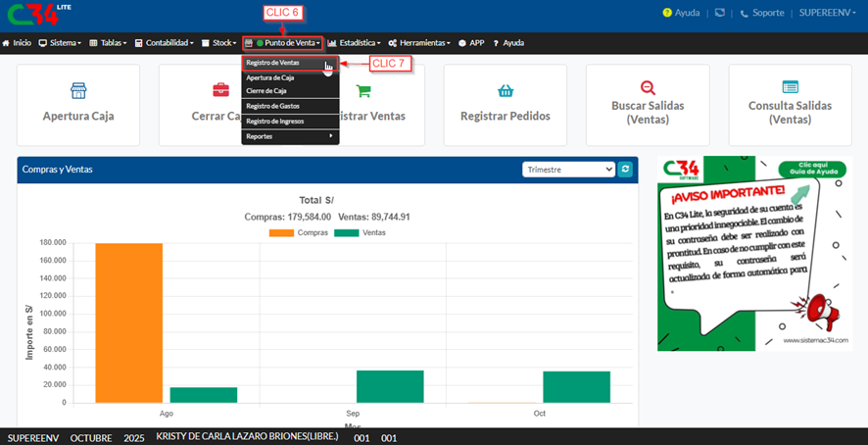Click the Ayuda link in top header
The image size is (868, 445).
(681, 14)
